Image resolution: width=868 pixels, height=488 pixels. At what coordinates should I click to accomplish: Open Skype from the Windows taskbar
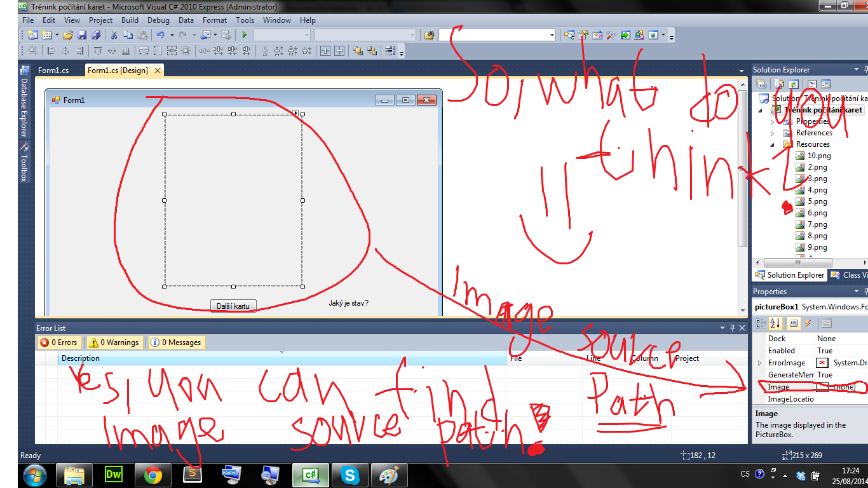pyautogui.click(x=349, y=475)
